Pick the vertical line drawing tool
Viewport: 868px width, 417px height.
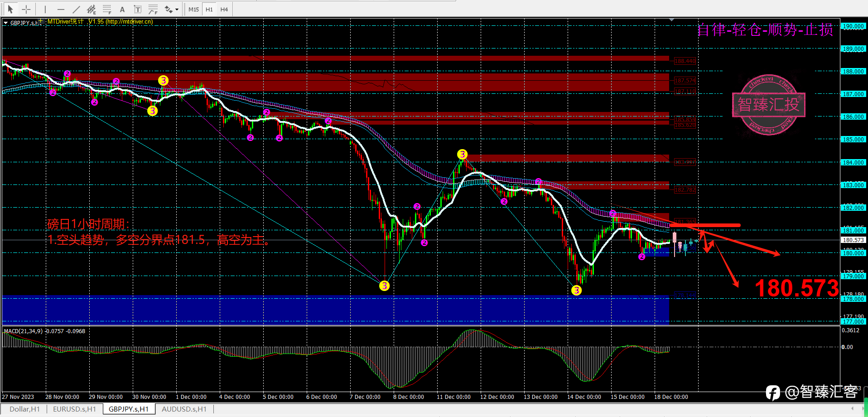point(45,9)
